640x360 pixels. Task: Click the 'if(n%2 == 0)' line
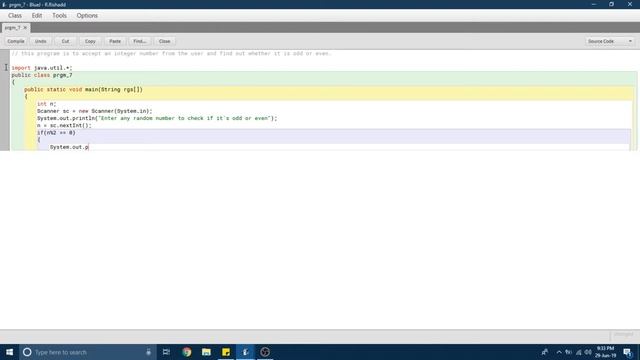click(x=56, y=133)
